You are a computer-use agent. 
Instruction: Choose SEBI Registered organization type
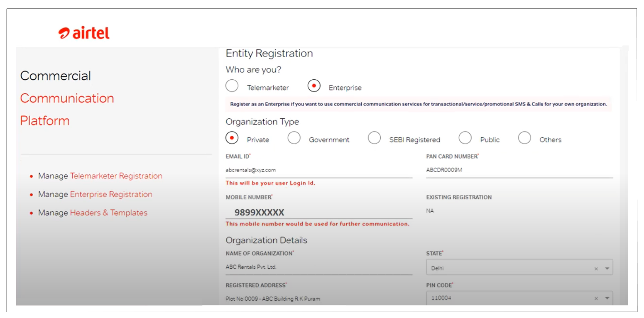[x=374, y=138]
